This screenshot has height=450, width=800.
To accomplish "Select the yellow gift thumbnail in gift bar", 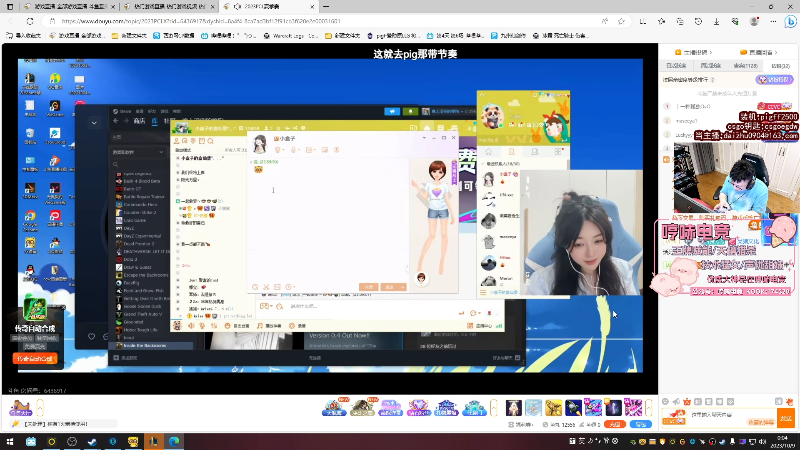I will (x=554, y=408).
